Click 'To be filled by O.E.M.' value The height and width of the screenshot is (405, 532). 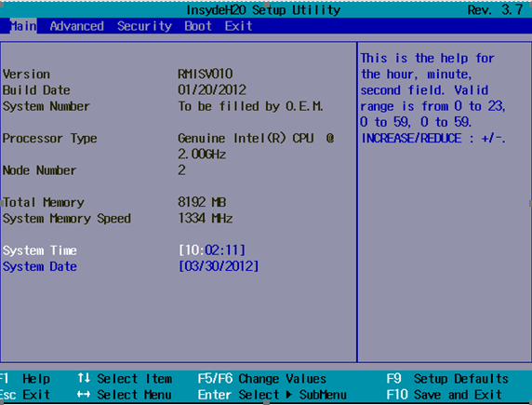[x=250, y=106]
